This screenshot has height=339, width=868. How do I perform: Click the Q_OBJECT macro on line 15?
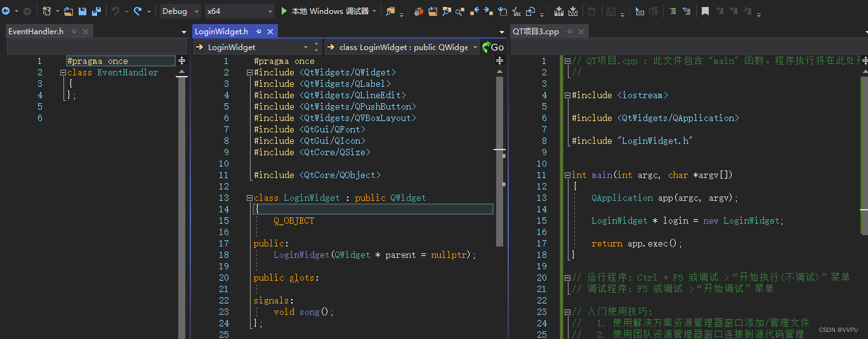click(294, 221)
